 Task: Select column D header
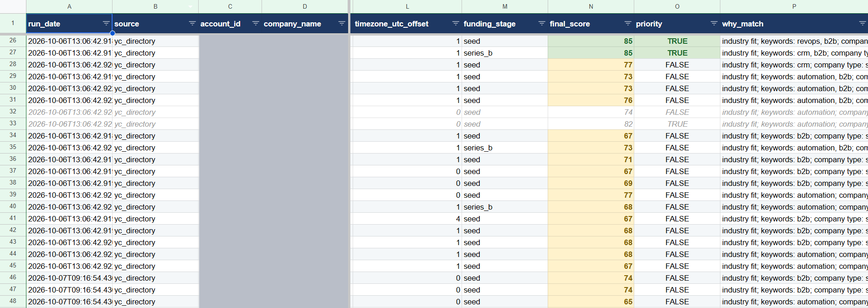tap(305, 6)
